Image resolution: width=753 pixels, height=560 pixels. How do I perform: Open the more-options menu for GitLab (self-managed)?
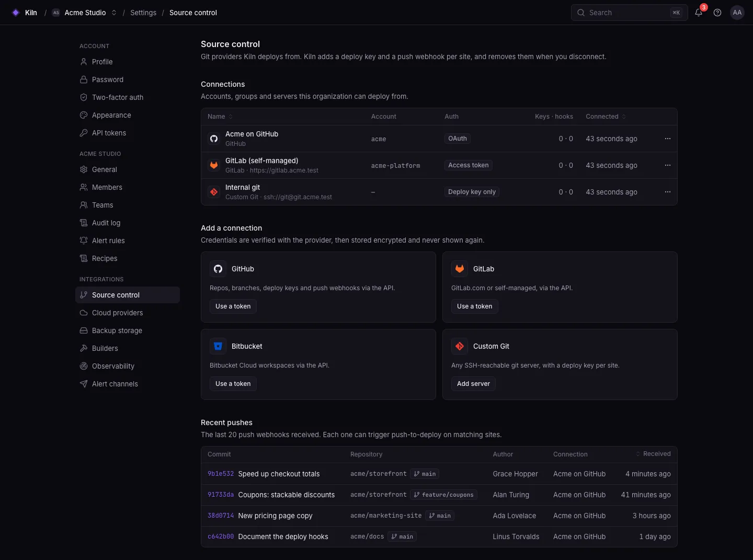pyautogui.click(x=668, y=165)
